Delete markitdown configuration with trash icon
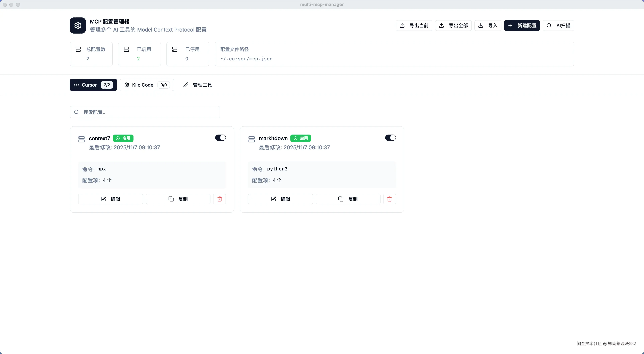Viewport: 644px width, 354px height. pos(389,199)
